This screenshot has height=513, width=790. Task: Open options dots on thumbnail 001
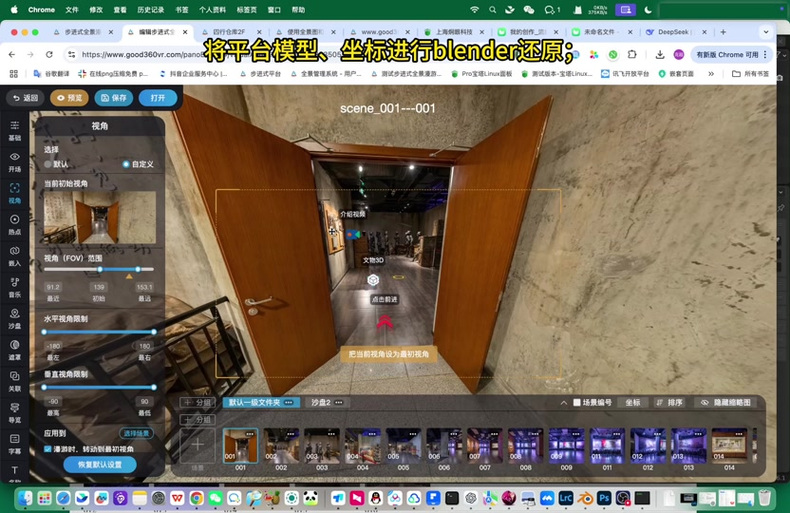pyautogui.click(x=250, y=433)
